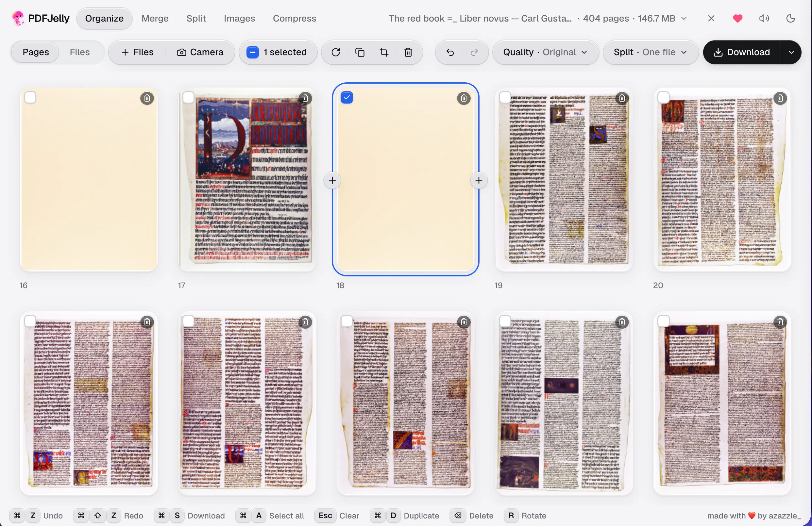Expand the Download options arrow
The width and height of the screenshot is (812, 526).
click(791, 52)
